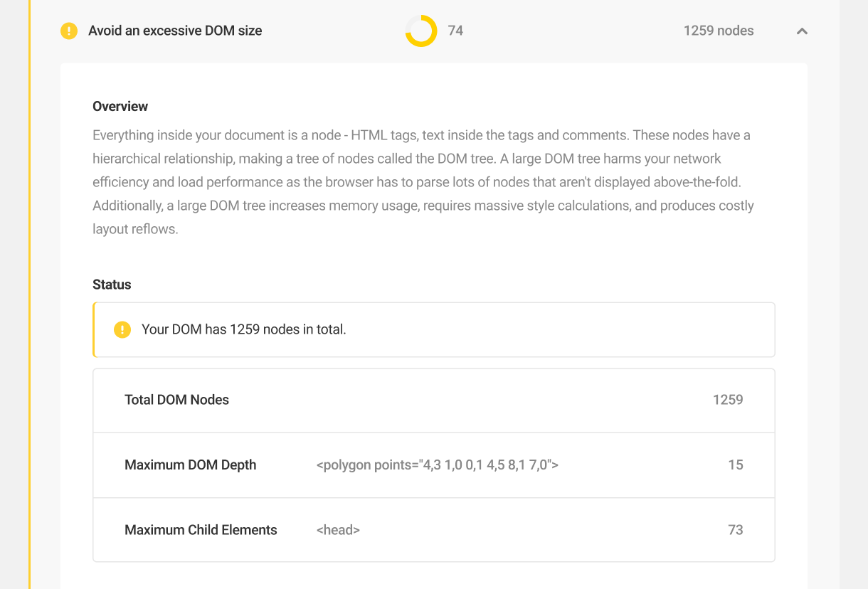
Task: Click the yellow accent bar on the left edge
Action: (x=29, y=294)
